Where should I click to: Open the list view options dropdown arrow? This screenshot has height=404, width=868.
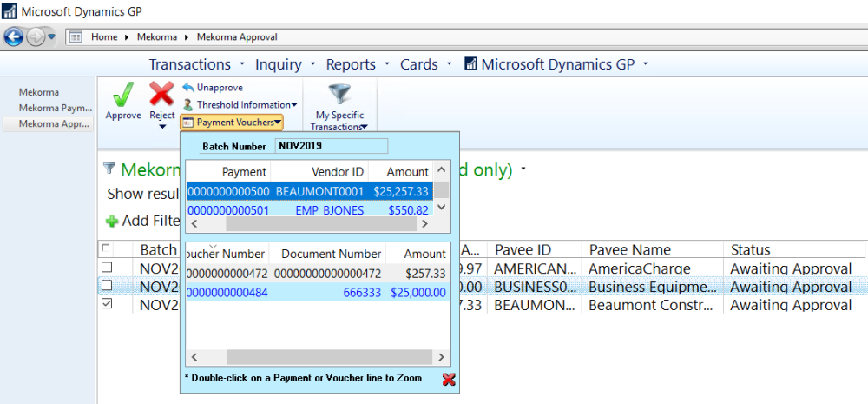pyautogui.click(x=523, y=169)
